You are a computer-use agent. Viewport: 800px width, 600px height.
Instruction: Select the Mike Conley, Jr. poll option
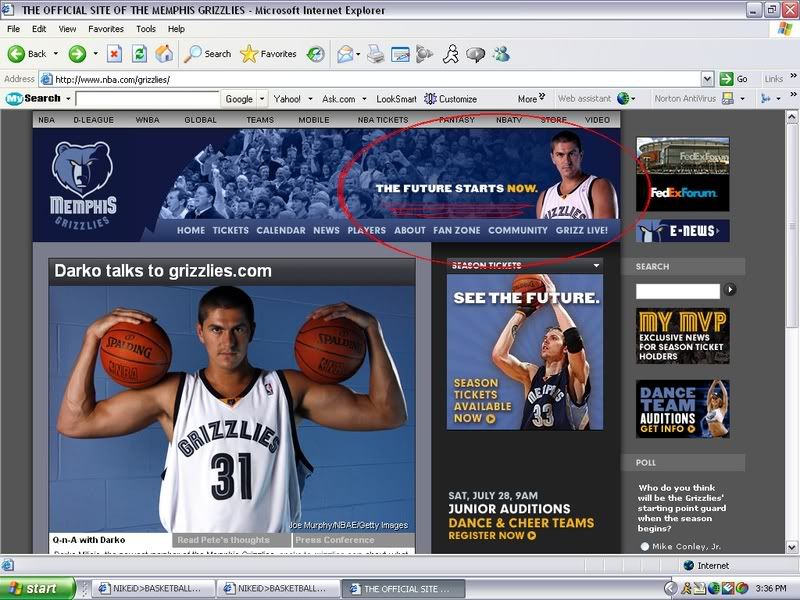coord(645,547)
